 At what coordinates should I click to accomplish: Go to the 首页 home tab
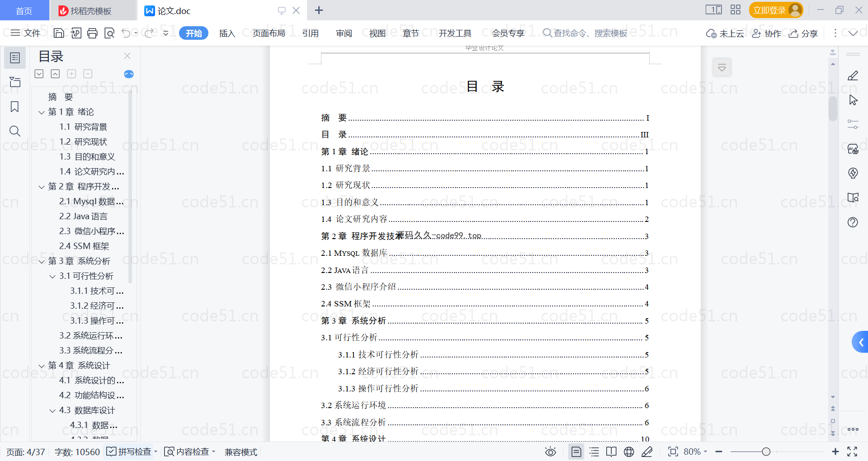24,10
